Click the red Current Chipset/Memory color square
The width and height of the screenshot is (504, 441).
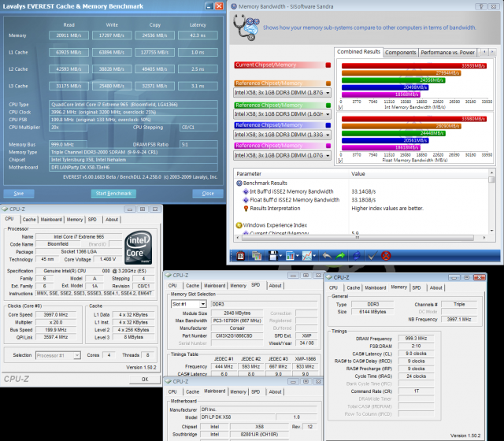click(x=328, y=65)
